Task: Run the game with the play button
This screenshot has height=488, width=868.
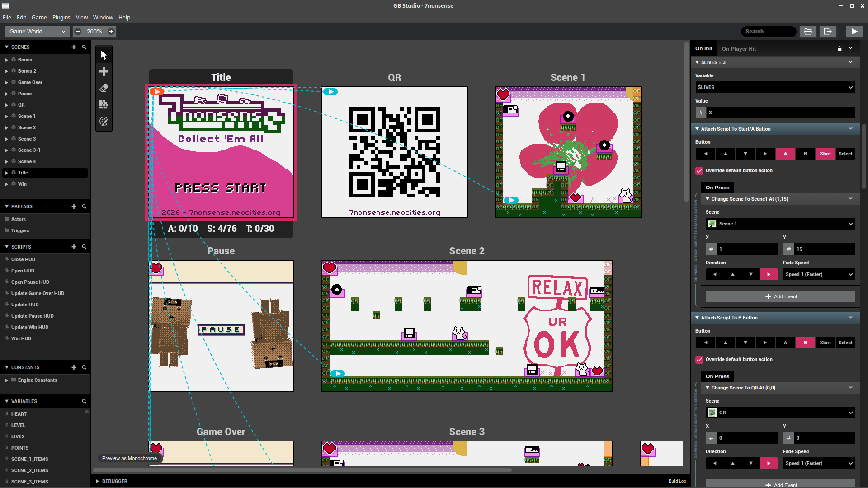Action: pyautogui.click(x=854, y=31)
